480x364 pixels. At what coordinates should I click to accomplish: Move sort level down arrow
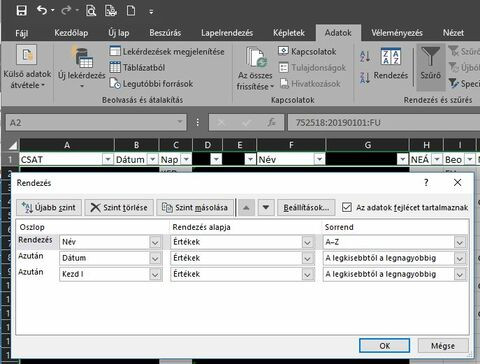[266, 208]
